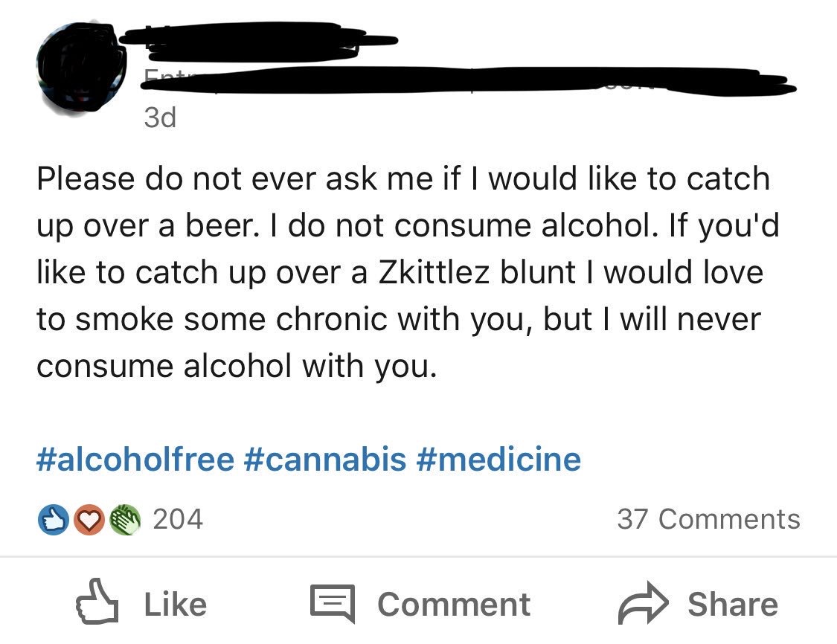The width and height of the screenshot is (837, 644).
Task: Click the red heart reaction icon
Action: [x=89, y=519]
